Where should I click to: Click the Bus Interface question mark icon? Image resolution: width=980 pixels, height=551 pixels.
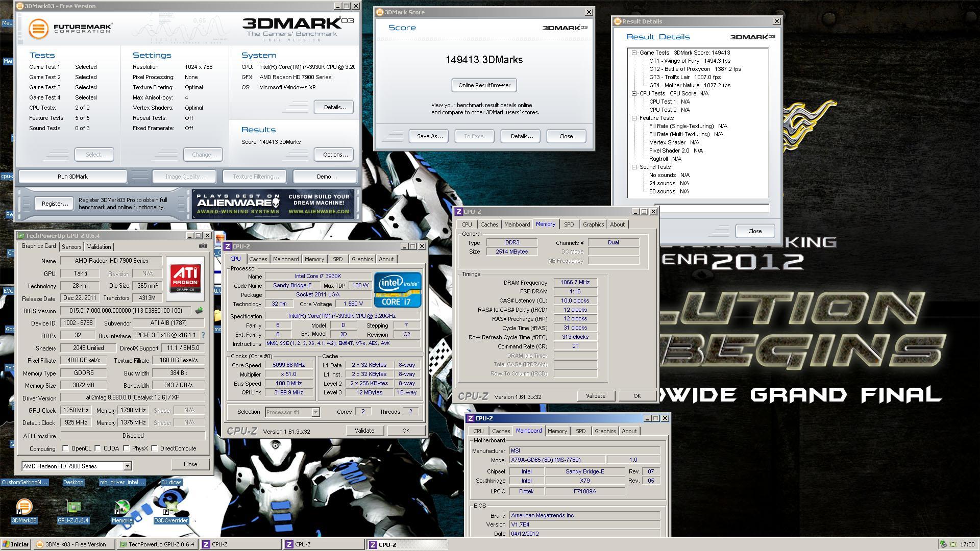pos(203,335)
